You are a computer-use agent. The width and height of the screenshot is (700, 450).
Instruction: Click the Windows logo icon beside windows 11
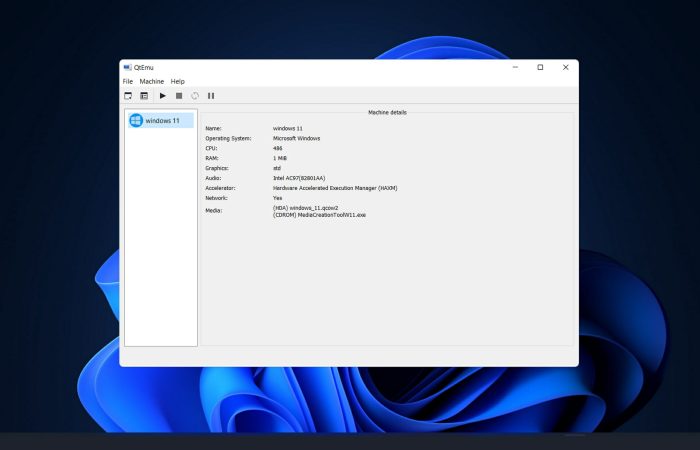(x=136, y=121)
